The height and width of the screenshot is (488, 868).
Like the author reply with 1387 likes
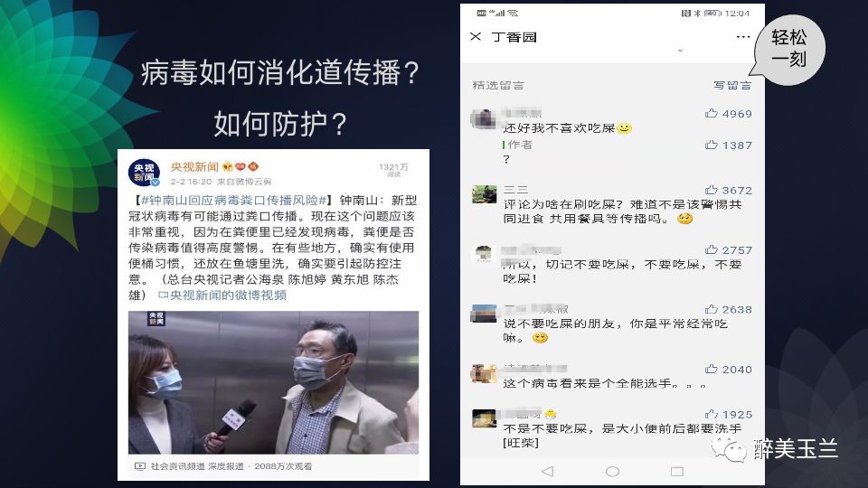point(712,145)
